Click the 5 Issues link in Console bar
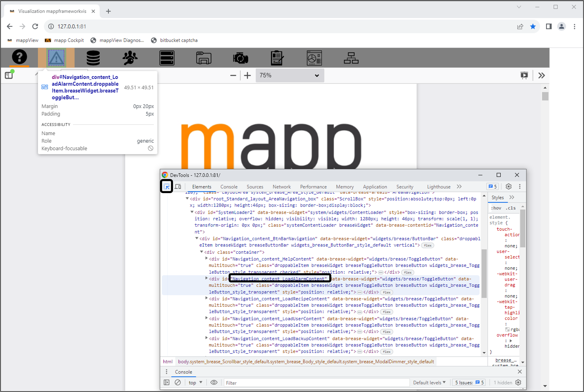 point(469,383)
